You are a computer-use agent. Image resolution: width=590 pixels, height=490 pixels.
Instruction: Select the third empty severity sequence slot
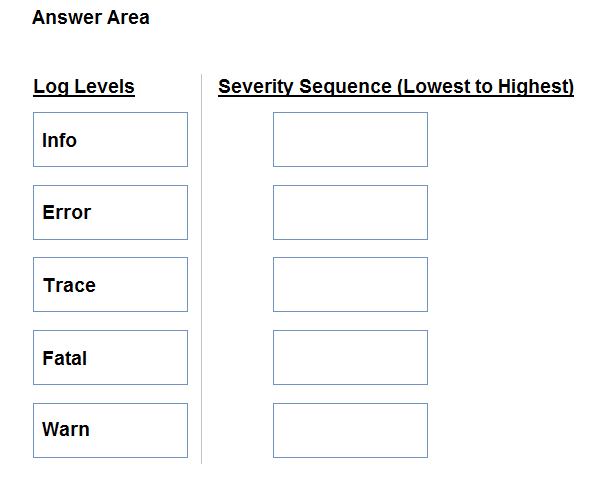[350, 285]
